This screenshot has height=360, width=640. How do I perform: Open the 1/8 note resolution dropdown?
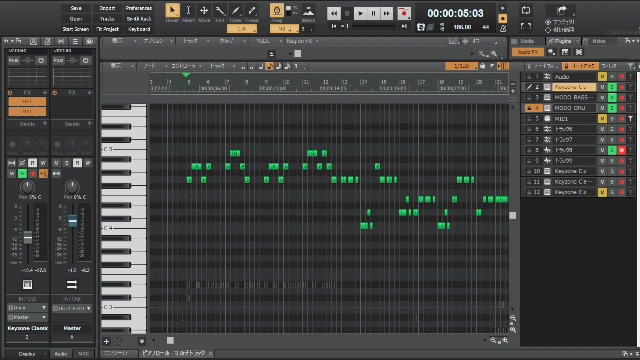242,29
